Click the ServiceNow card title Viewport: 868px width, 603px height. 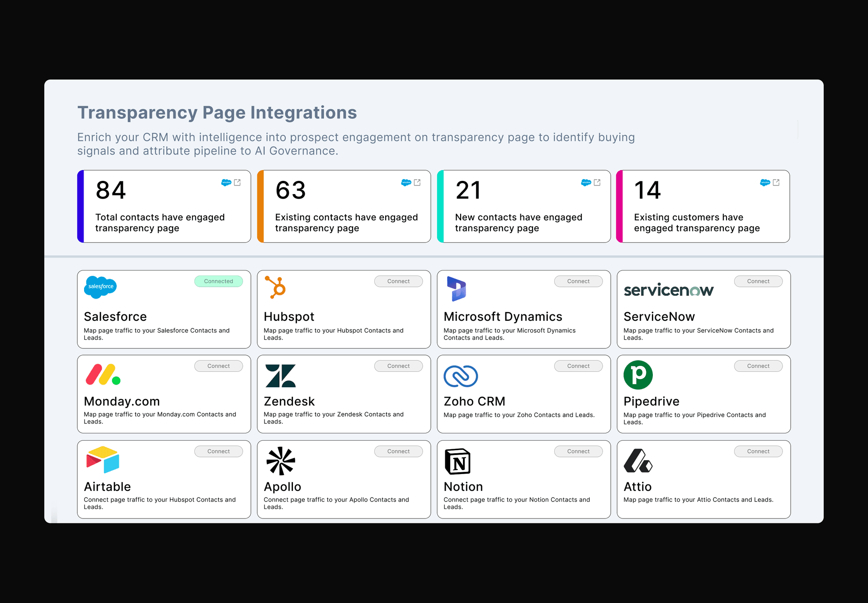pyautogui.click(x=659, y=317)
